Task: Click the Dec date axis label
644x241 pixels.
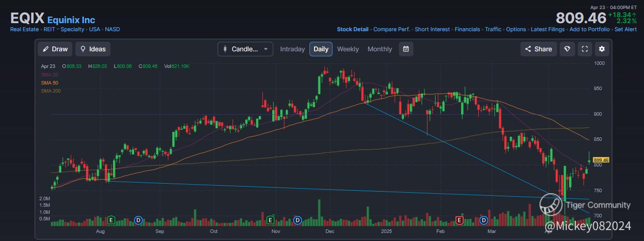Action: (330, 231)
